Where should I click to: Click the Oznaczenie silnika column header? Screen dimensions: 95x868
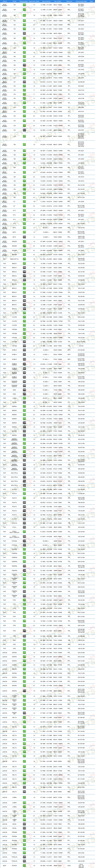pos(82,1)
